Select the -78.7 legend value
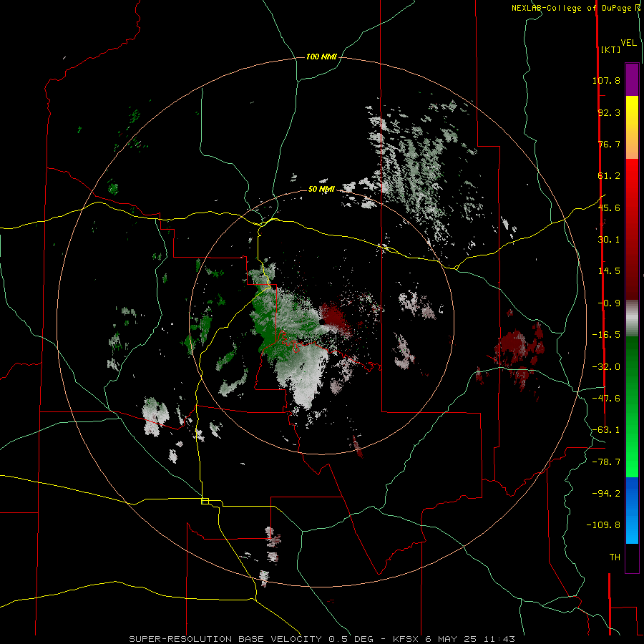Screen dimensions: 644x644 [606, 462]
